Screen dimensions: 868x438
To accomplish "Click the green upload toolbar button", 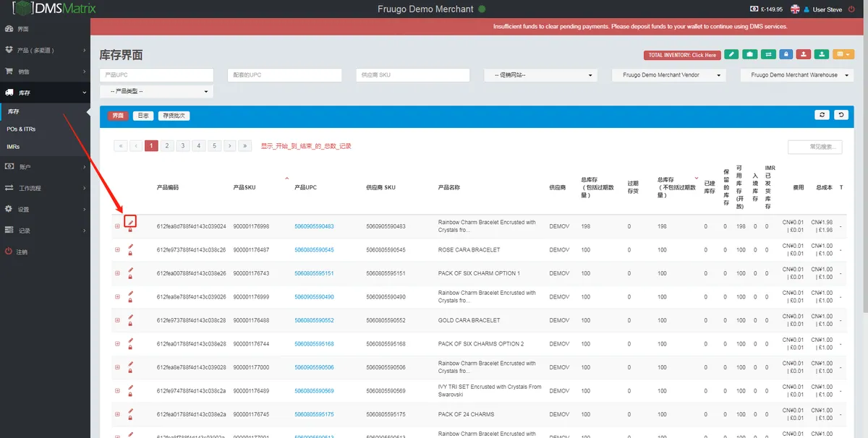I will coord(822,54).
